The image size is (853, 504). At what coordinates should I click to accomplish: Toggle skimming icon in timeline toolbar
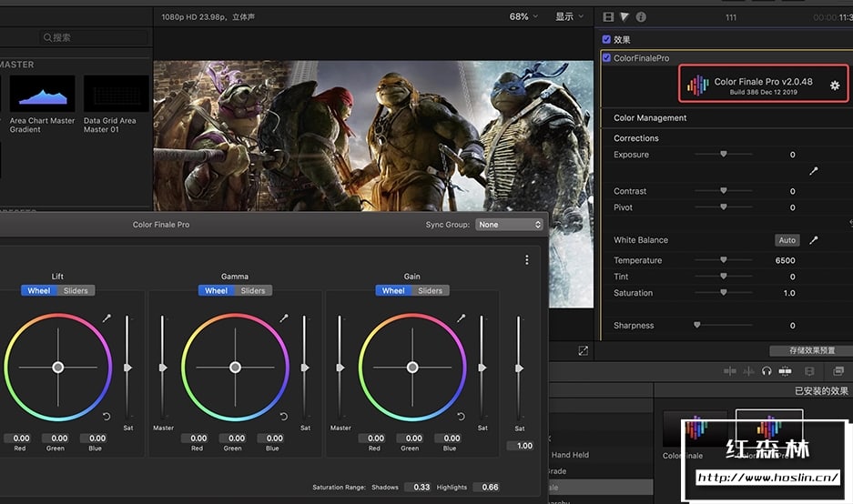729,371
